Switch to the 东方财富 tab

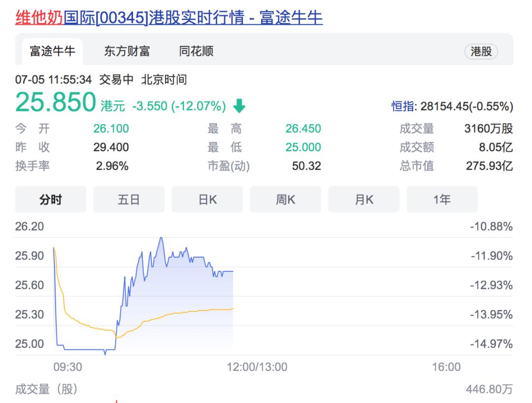point(127,51)
